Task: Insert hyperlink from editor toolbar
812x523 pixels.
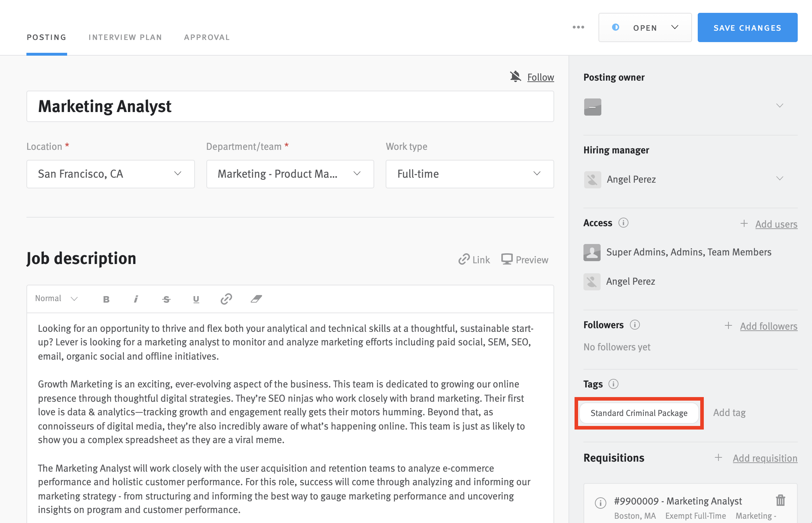Action: 226,299
